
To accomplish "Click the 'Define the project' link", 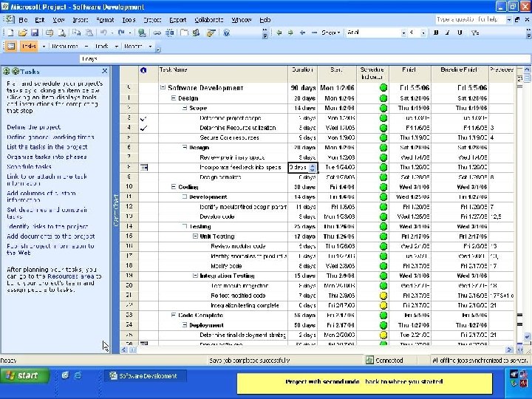I will click(x=33, y=127).
